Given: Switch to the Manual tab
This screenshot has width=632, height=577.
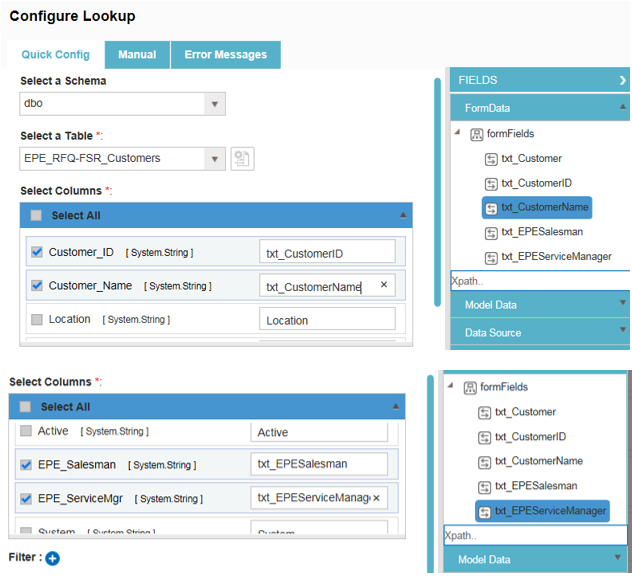Looking at the screenshot, I should click(137, 54).
